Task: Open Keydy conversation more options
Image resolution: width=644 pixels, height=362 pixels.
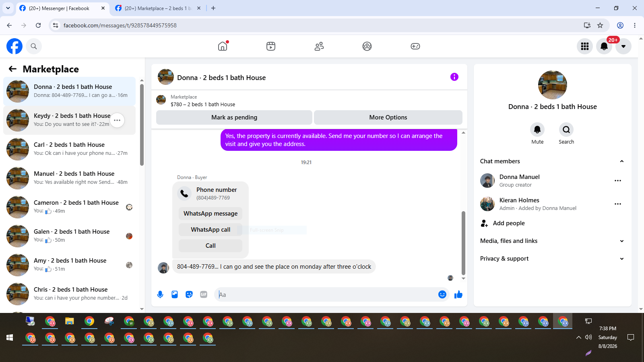Action: (117, 120)
